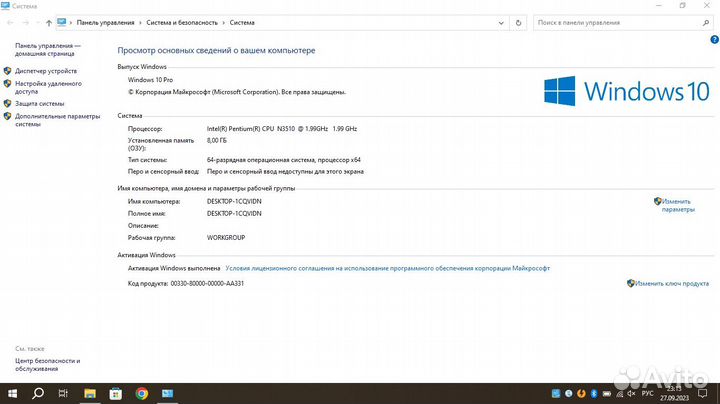
Task: Go forward with the forward arrow
Action: (x=26, y=22)
